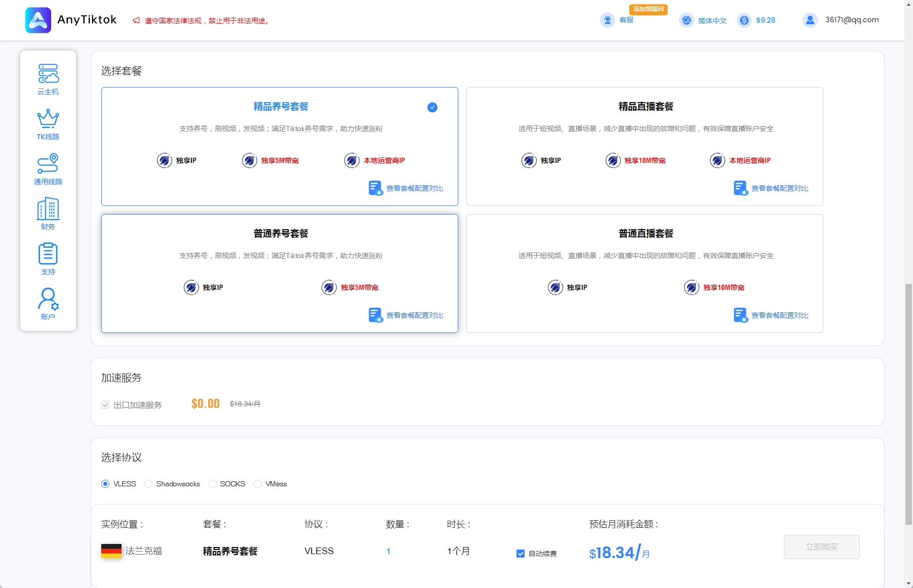The height and width of the screenshot is (588, 913).
Task: Click the $9.28 balance link
Action: click(x=766, y=20)
